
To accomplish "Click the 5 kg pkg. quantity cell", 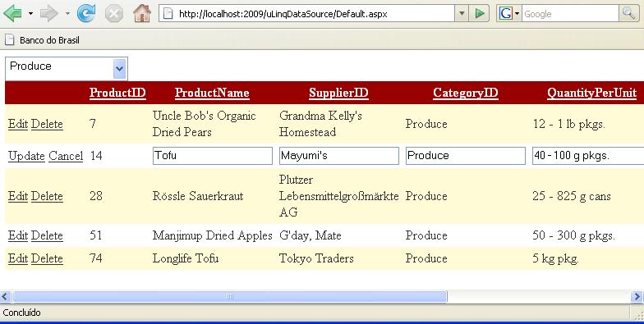I will pos(555,259).
